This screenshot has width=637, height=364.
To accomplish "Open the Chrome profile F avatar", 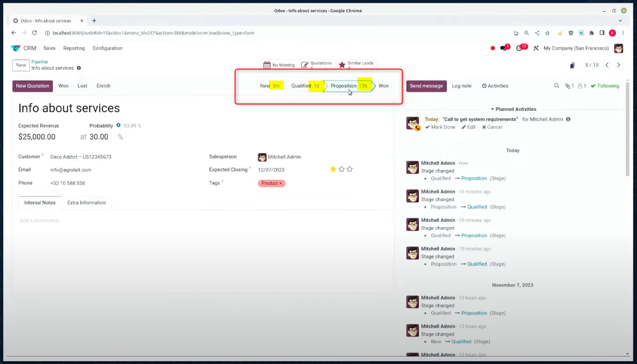I will (612, 33).
